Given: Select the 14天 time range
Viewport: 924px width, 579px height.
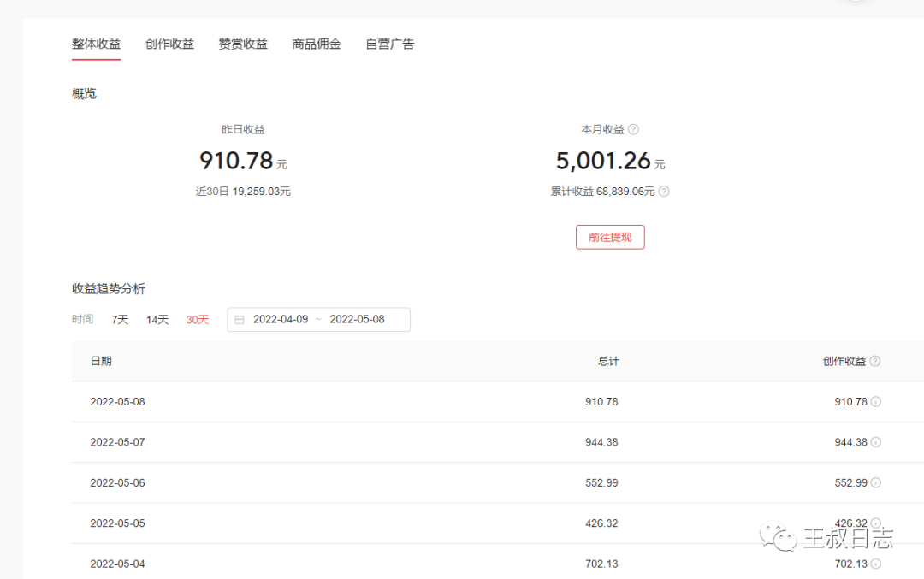Looking at the screenshot, I should coord(157,319).
